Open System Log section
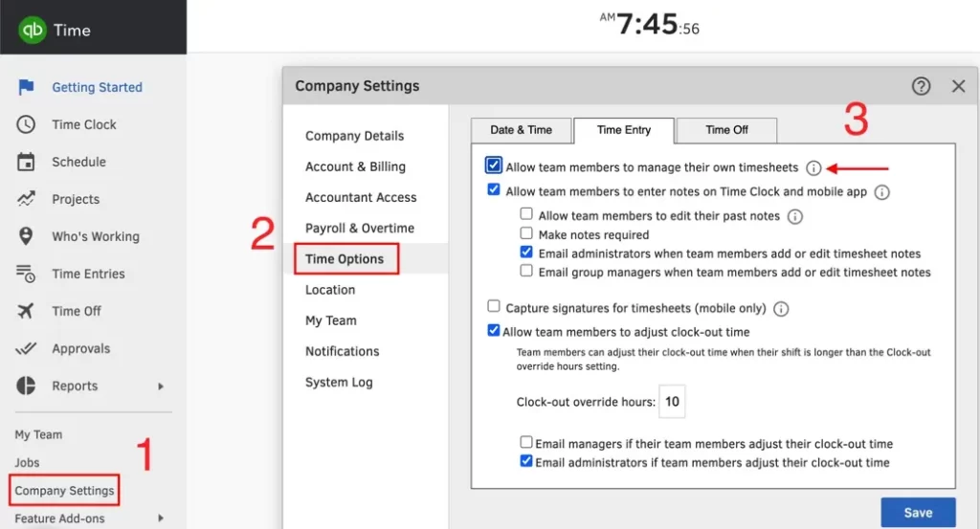980x529 pixels. click(x=339, y=383)
